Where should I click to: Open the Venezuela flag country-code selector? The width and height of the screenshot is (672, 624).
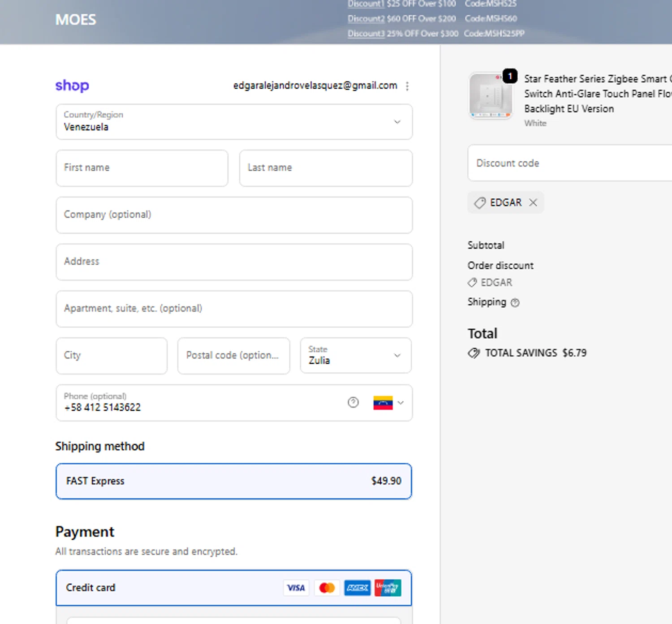coord(388,403)
